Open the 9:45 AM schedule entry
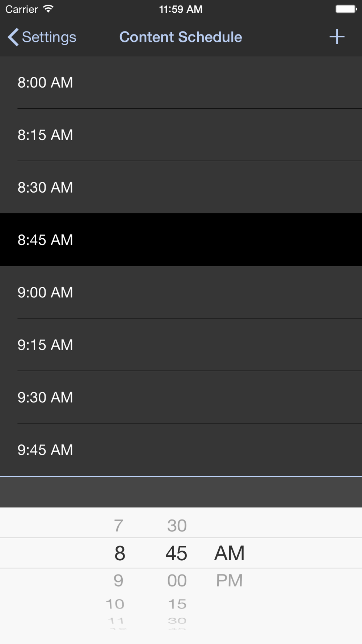This screenshot has height=644, width=362. click(181, 450)
